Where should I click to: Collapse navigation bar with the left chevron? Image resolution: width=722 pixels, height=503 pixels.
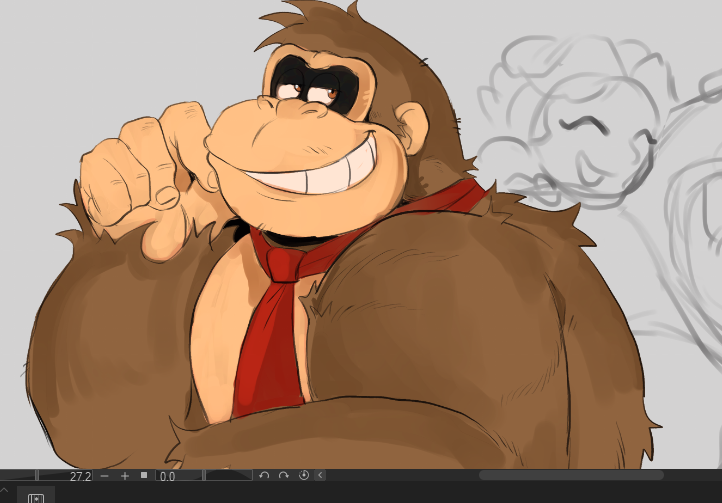coord(320,475)
